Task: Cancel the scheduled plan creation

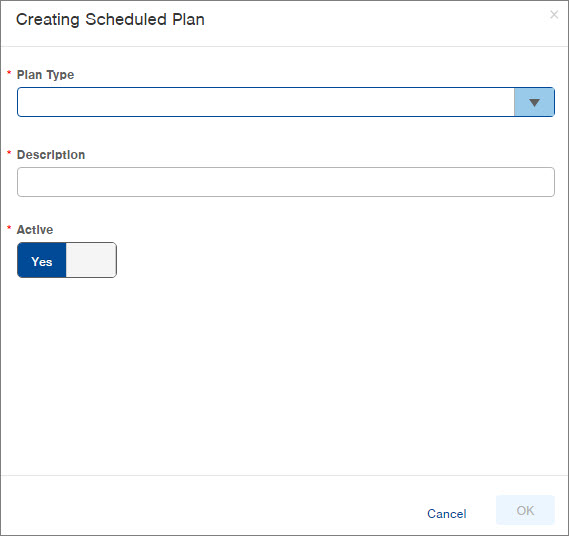Action: [x=446, y=514]
